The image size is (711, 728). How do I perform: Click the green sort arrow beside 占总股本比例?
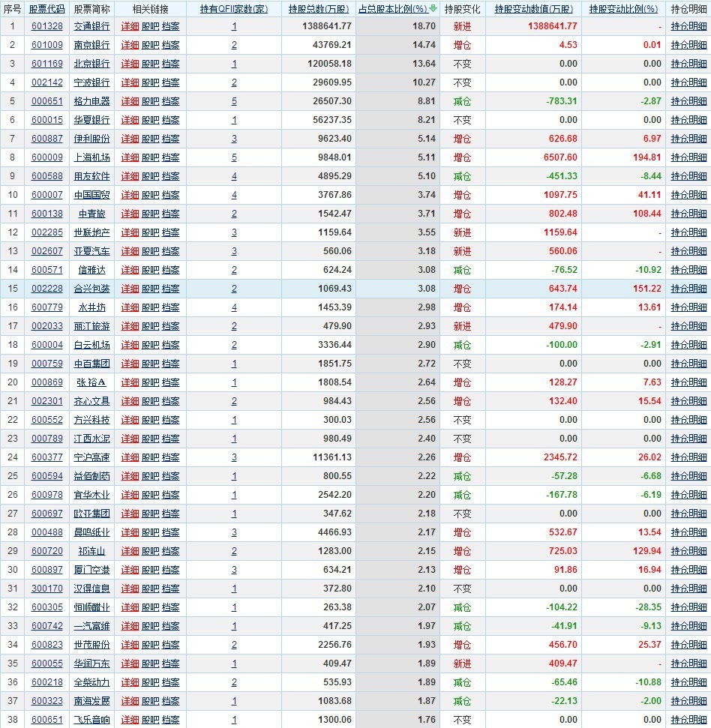[433, 8]
